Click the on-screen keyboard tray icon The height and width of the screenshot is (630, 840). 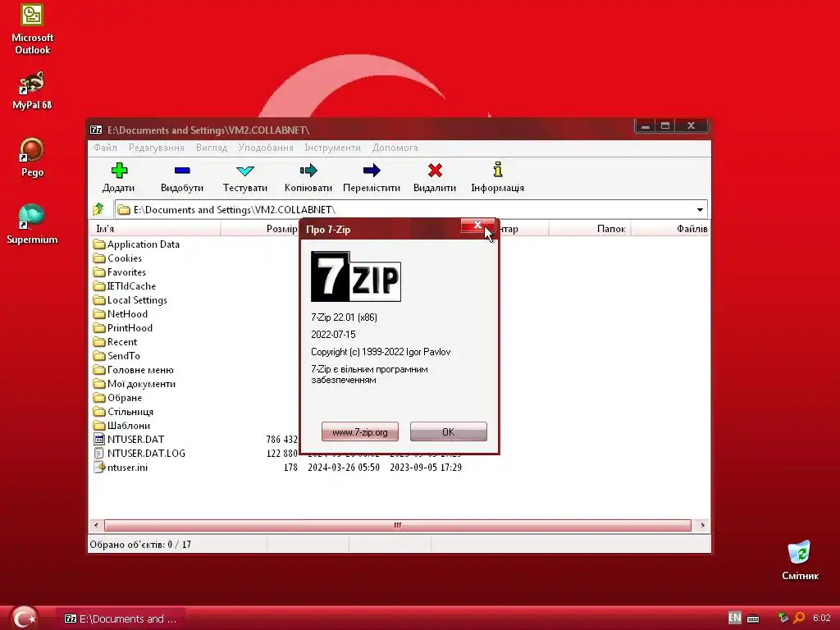(753, 619)
